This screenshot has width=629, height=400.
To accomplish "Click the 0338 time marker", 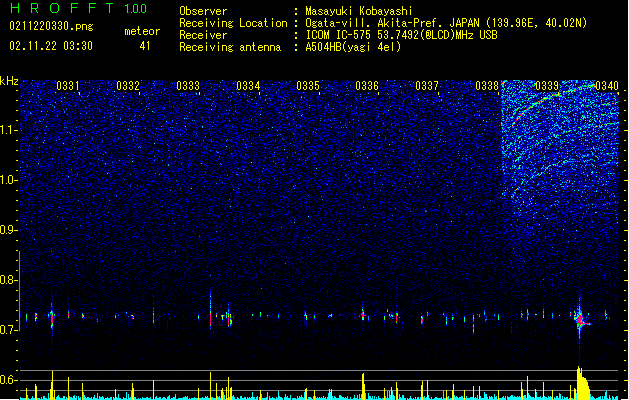I will click(487, 86).
